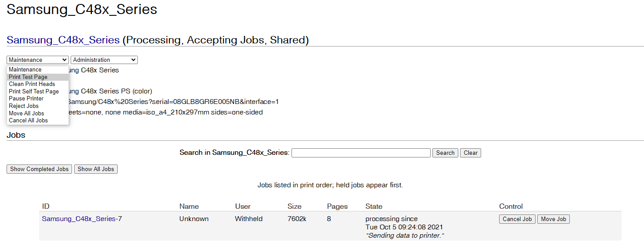644x250 pixels.
Task: Click the Search button
Action: pos(445,153)
